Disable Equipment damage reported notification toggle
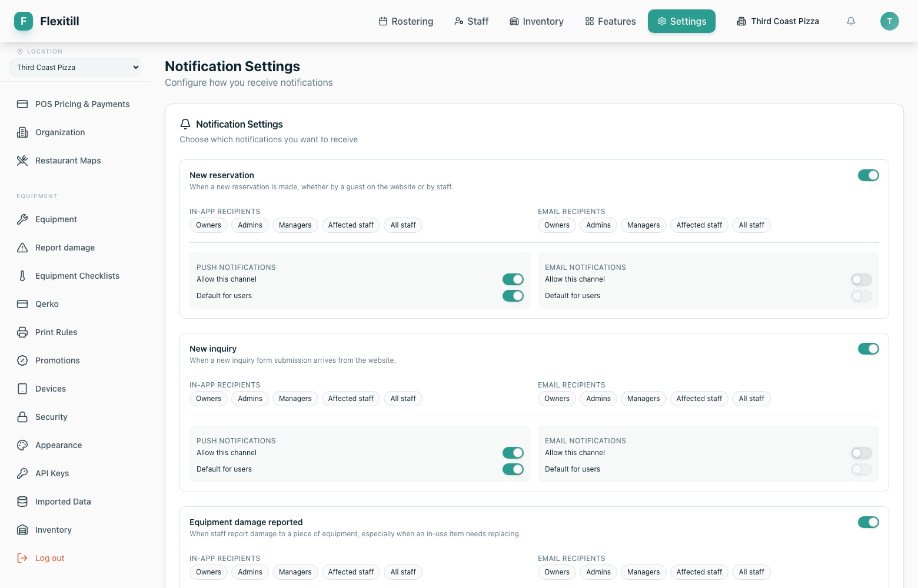Viewport: 918px width, 588px height. (869, 522)
